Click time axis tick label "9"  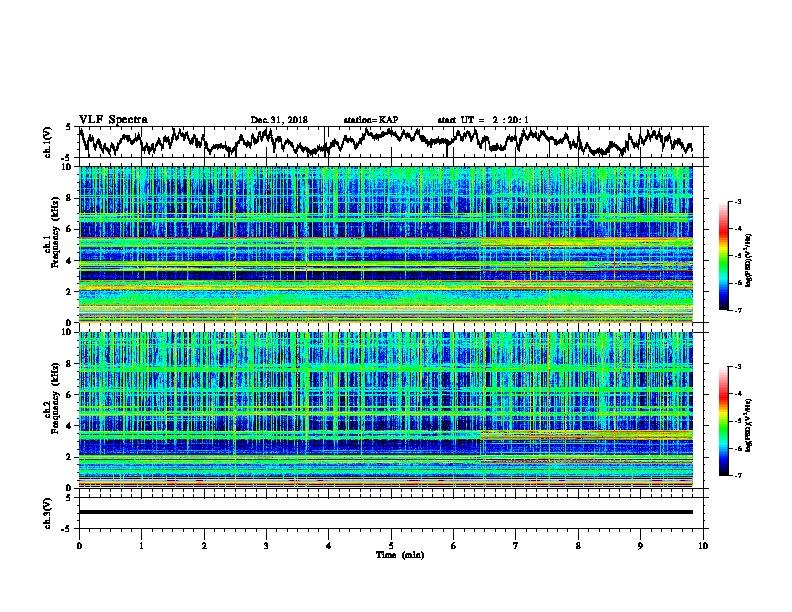640,546
